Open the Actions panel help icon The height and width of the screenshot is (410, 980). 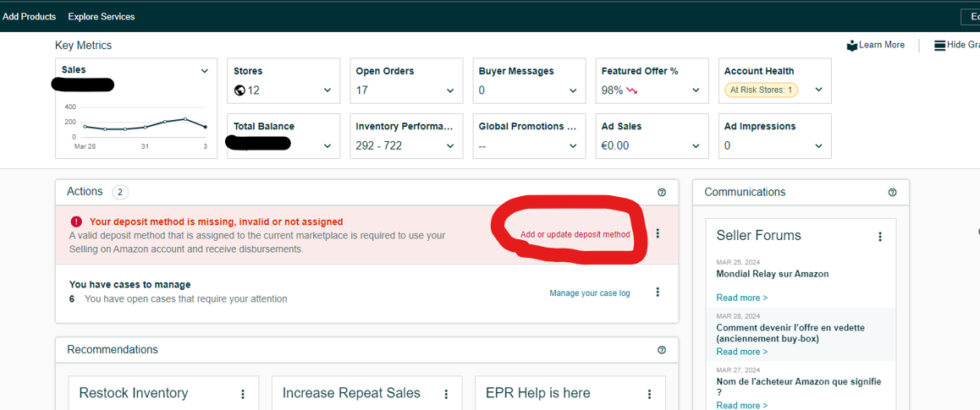662,192
